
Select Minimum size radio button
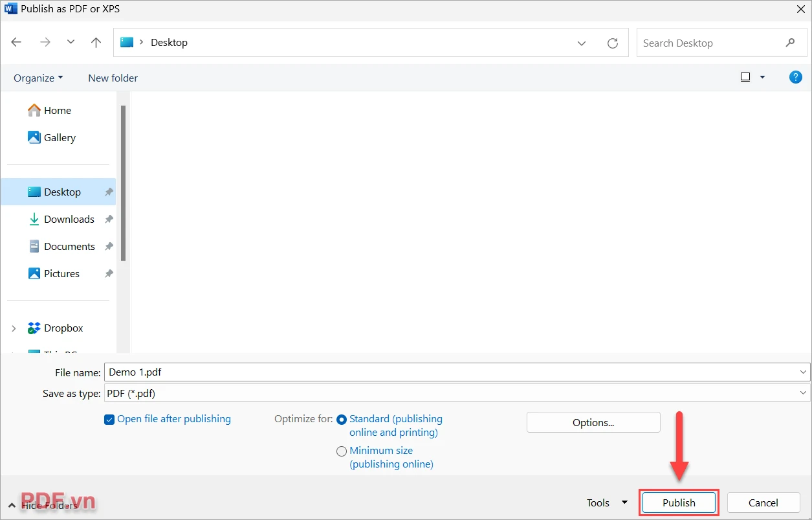click(342, 451)
